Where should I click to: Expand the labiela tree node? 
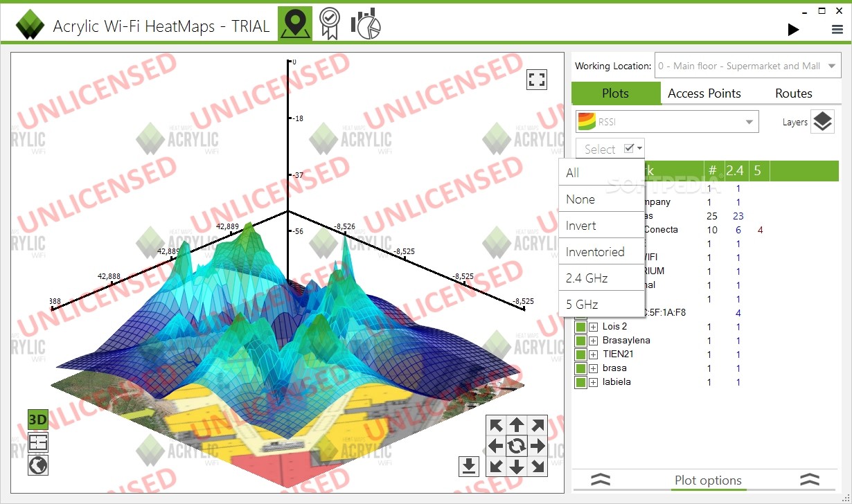click(x=594, y=382)
